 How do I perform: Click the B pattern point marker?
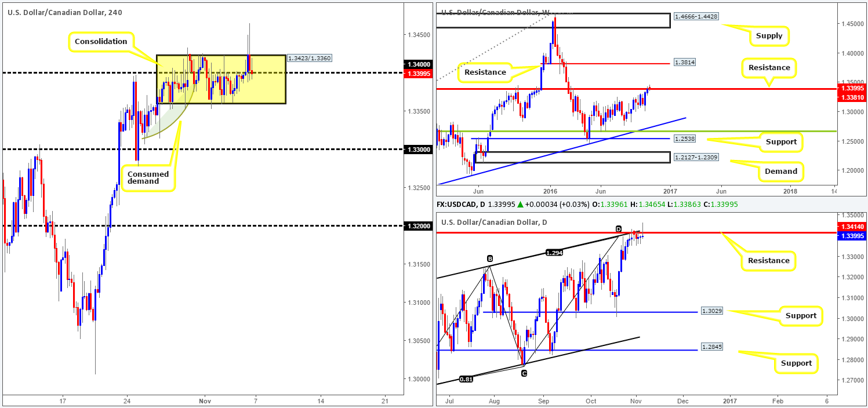[490, 259]
